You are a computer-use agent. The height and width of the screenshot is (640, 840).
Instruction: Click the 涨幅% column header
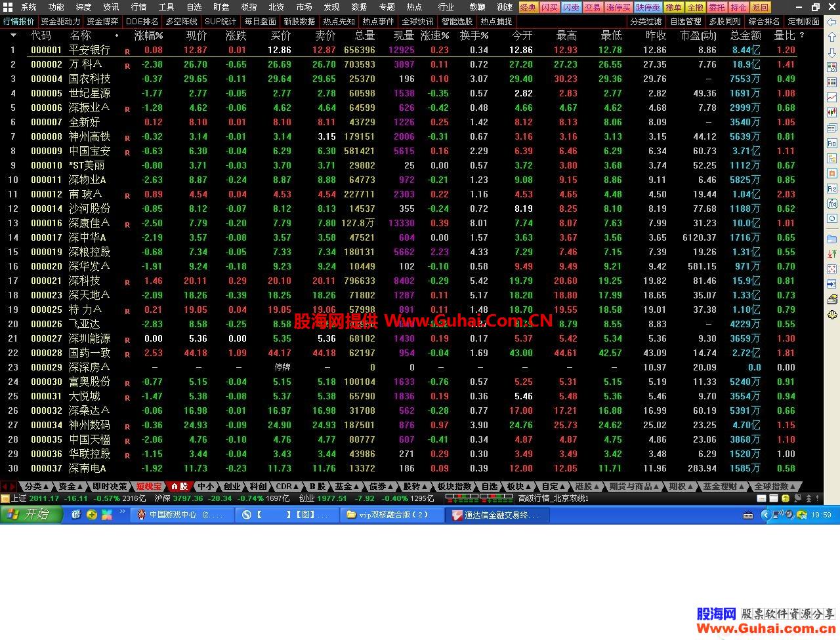coord(148,35)
